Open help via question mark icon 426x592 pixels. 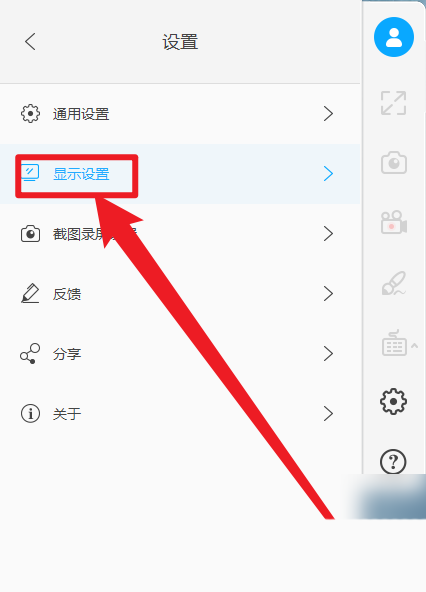pyautogui.click(x=393, y=461)
